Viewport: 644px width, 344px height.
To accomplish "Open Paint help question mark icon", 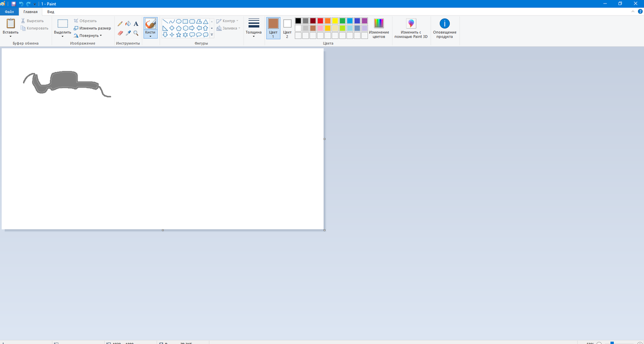I will [640, 11].
